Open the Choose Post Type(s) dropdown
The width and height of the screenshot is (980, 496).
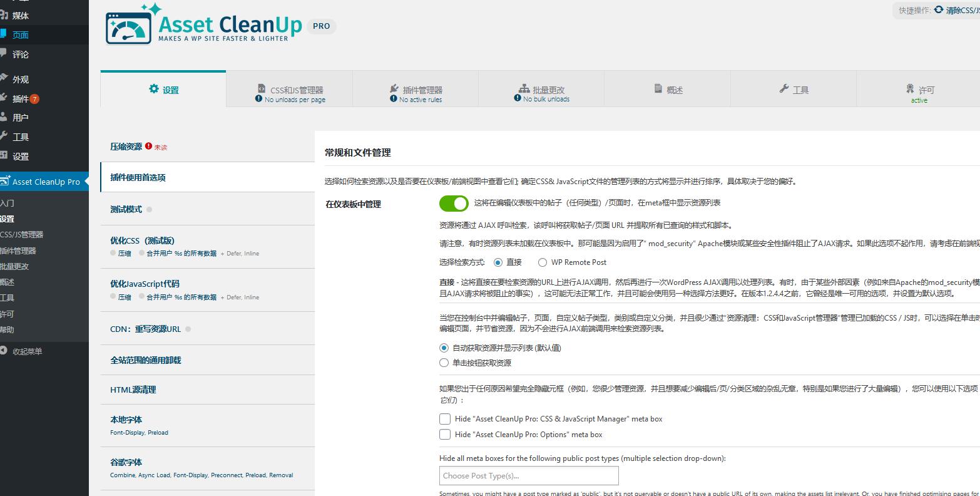(529, 475)
